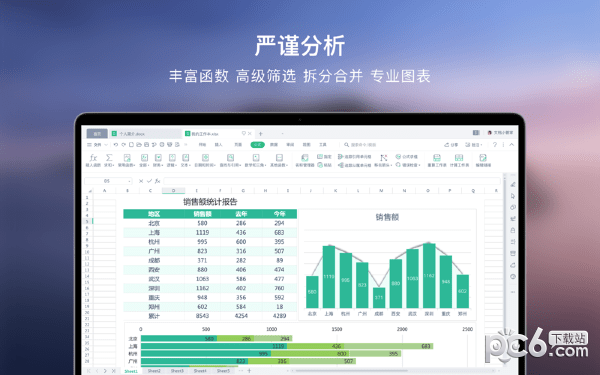This screenshot has width=600, height=375.
Task: Switch to the Review ribbon tab
Action: [x=290, y=145]
